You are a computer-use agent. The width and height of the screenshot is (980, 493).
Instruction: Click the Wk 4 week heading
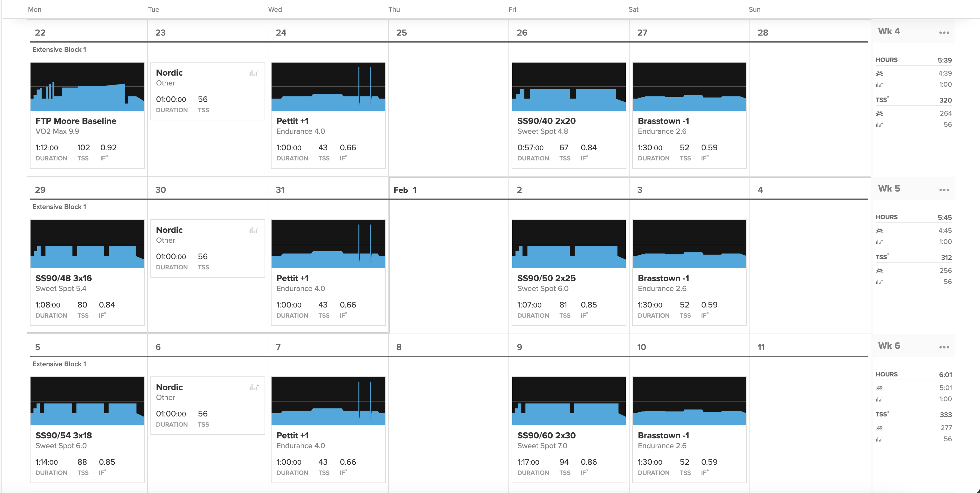[889, 31]
